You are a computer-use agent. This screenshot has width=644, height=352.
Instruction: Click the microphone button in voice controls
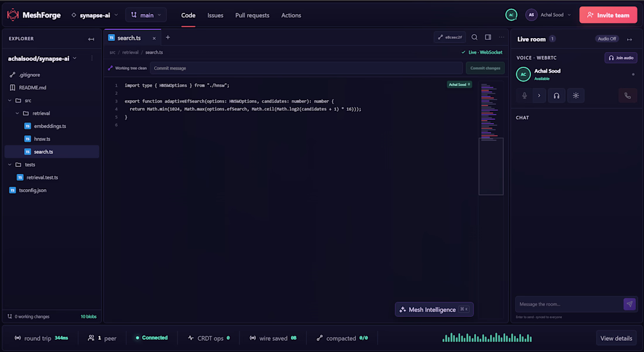525,95
